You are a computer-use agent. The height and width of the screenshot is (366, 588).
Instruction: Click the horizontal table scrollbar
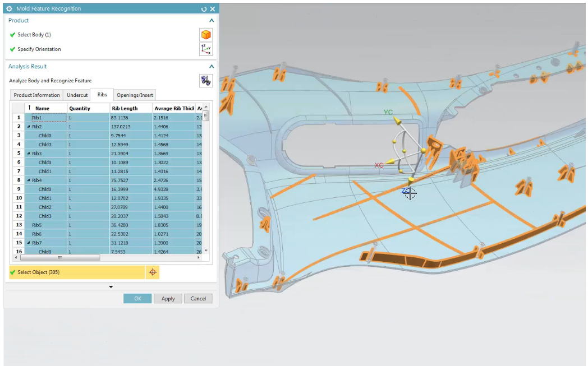(61, 258)
